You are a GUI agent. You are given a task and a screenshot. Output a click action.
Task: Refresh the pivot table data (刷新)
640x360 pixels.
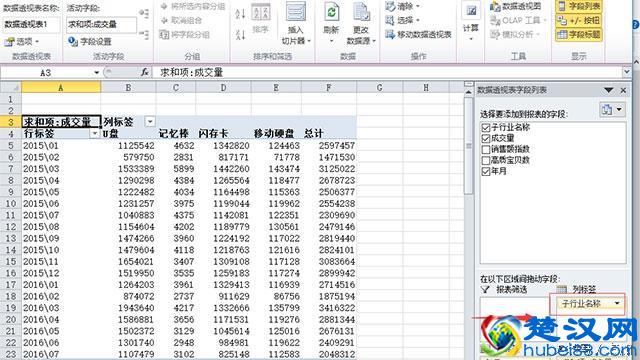tap(331, 23)
